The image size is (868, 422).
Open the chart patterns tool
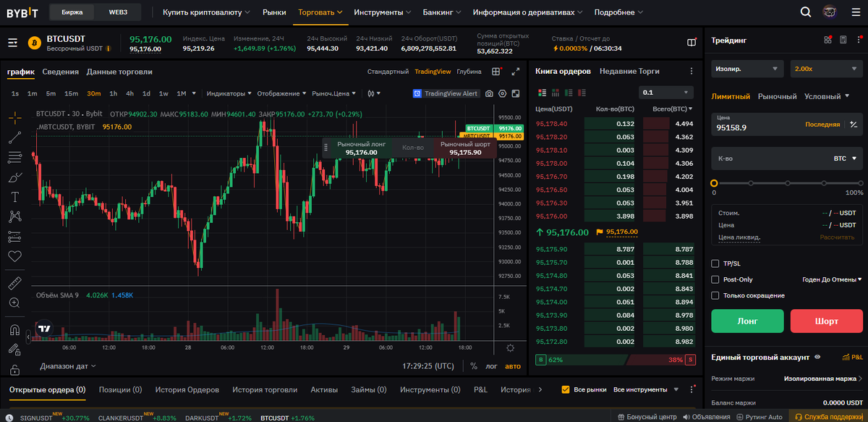click(15, 216)
